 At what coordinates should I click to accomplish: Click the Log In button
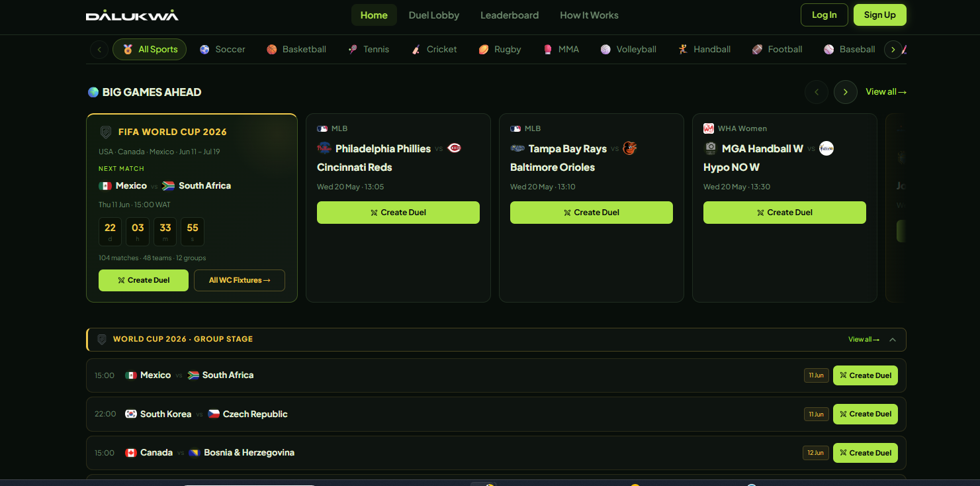tap(824, 15)
